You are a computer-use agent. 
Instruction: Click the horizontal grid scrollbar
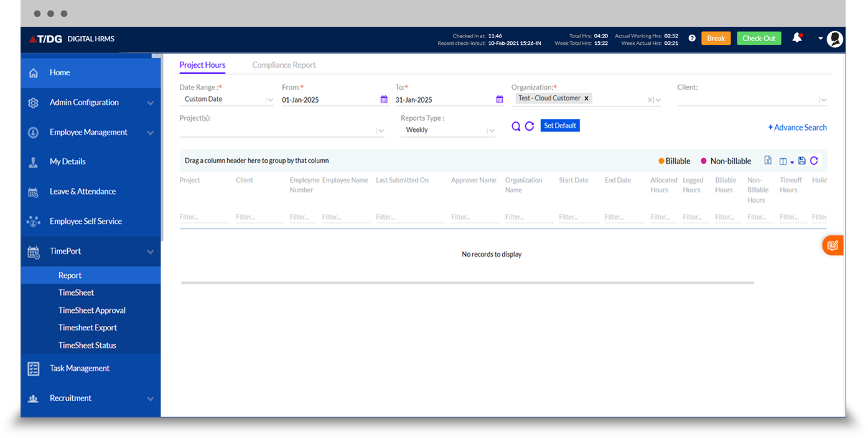(467, 282)
